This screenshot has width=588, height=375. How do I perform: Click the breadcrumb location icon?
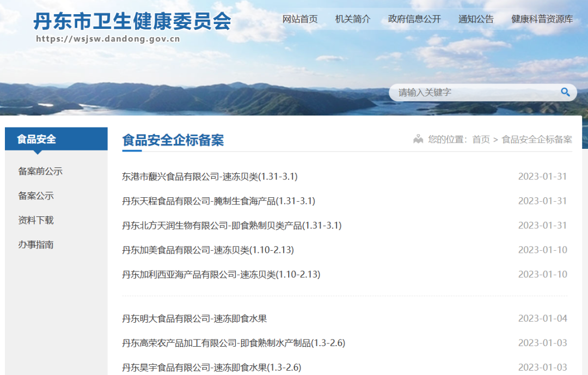click(x=418, y=140)
